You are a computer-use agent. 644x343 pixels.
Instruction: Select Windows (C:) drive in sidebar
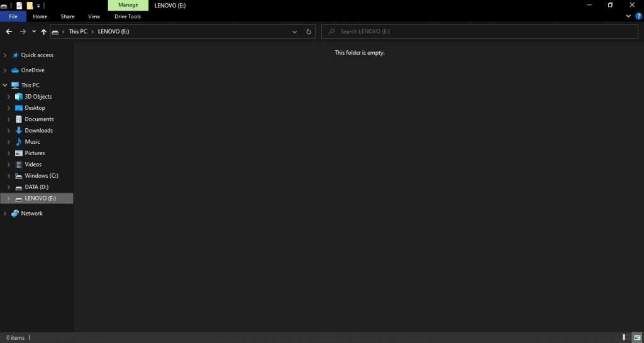41,176
